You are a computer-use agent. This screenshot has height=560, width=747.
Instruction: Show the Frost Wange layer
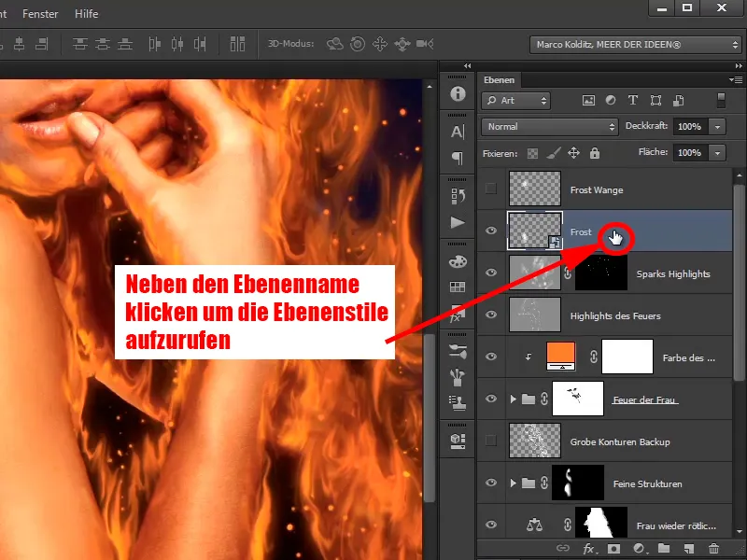pyautogui.click(x=491, y=189)
